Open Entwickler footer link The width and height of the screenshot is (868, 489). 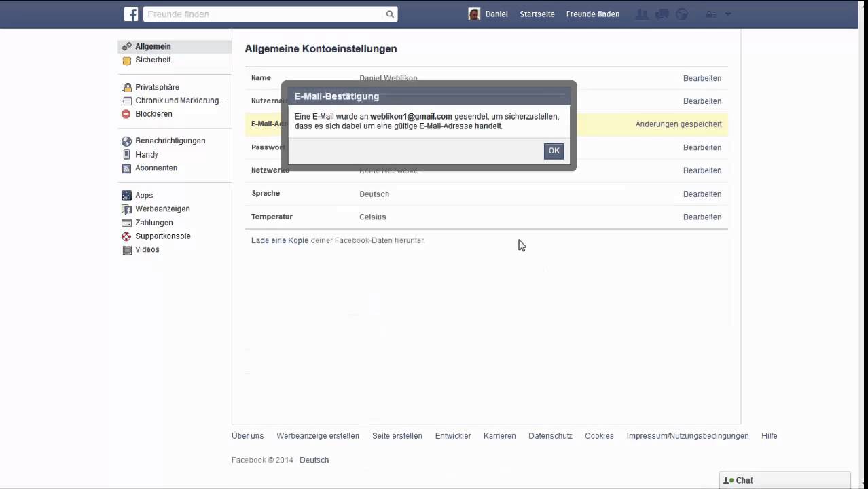pos(453,436)
